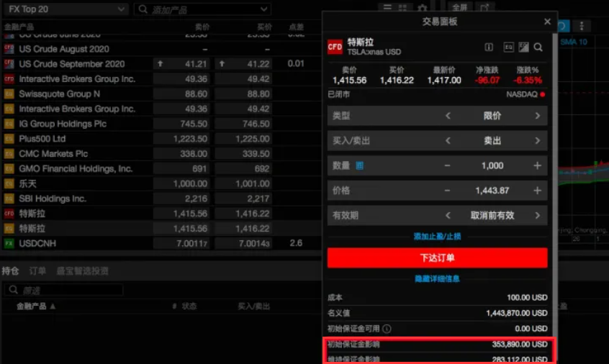Click the search icon in 添加产品 field
This screenshot has height=364, width=609.
click(x=143, y=9)
